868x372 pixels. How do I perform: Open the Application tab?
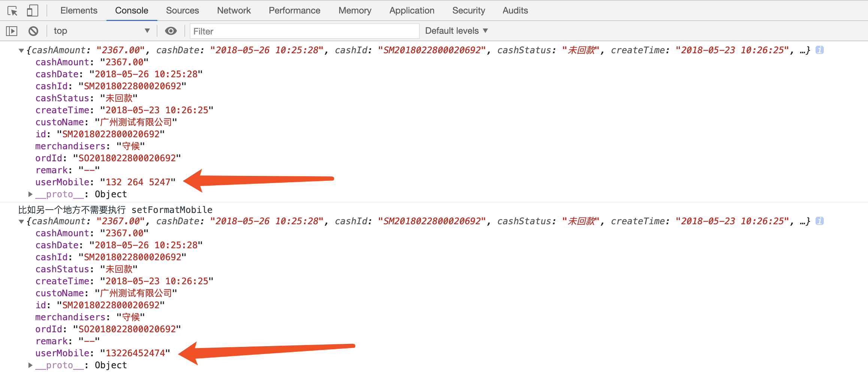412,10
